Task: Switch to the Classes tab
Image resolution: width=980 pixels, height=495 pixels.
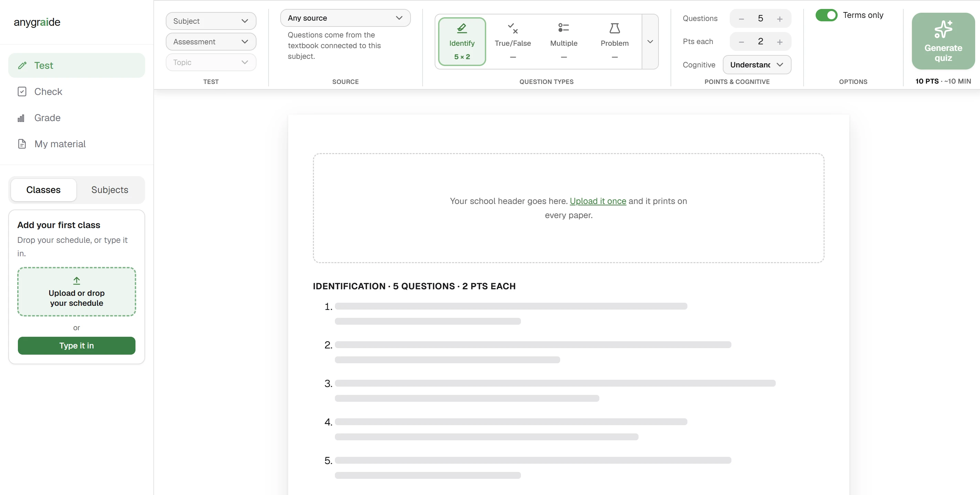Action: [43, 190]
